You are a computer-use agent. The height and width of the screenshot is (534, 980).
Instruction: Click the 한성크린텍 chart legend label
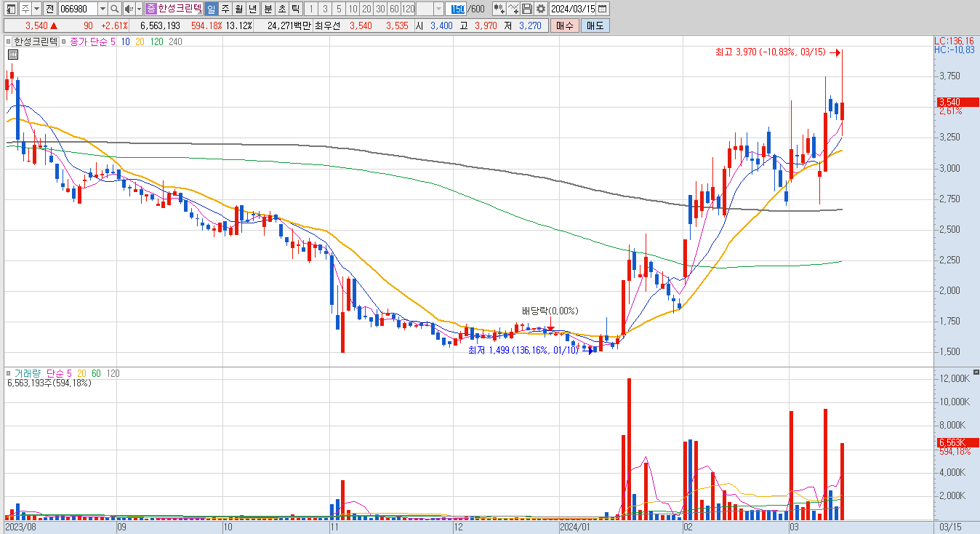coord(36,41)
